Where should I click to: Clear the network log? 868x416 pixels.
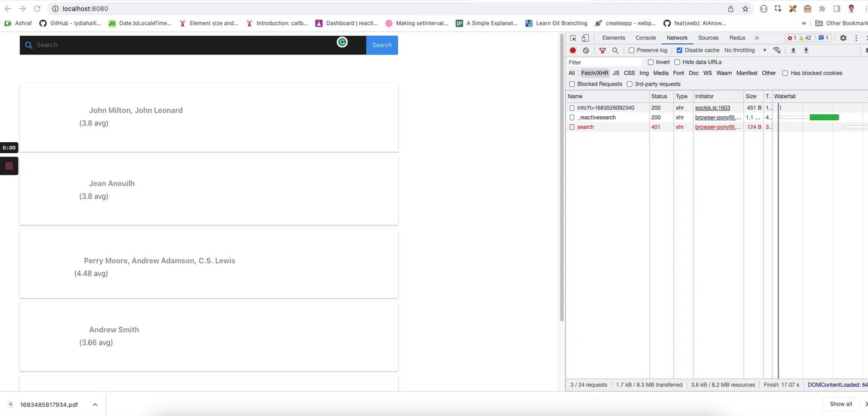coord(586,50)
